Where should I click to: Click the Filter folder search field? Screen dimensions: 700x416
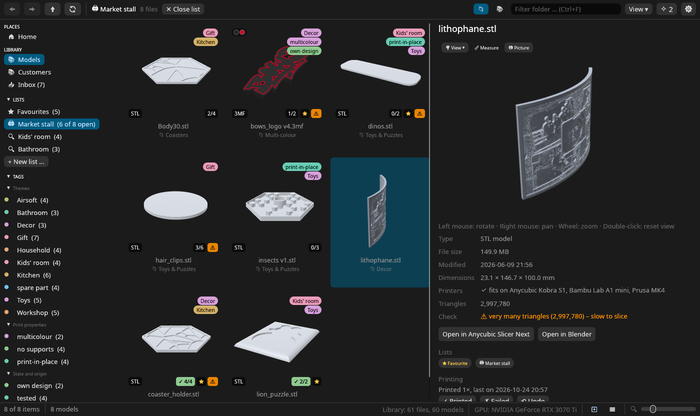[x=566, y=9]
